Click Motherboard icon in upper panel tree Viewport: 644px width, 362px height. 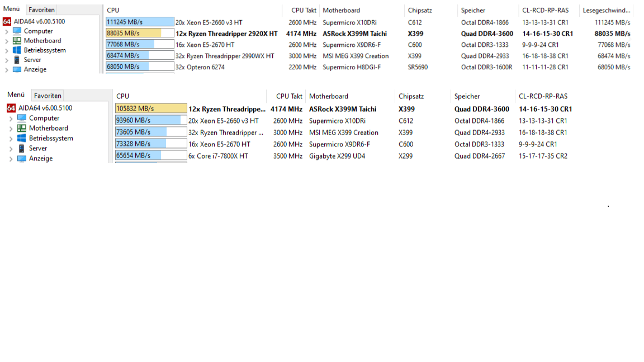click(17, 41)
